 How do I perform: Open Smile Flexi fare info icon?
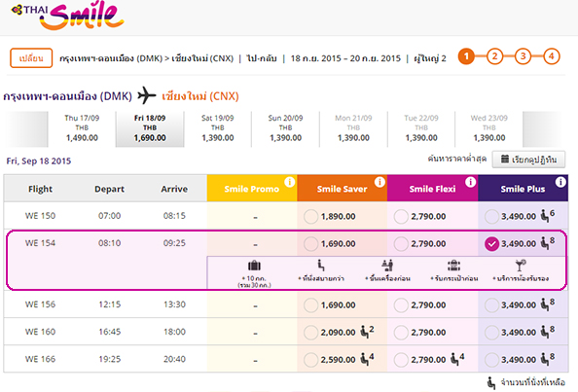[x=470, y=182]
